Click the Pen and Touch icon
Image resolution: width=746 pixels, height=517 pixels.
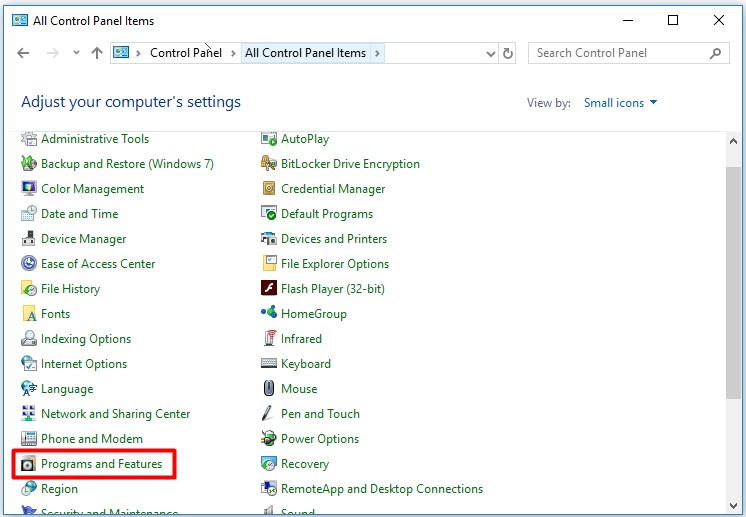269,414
